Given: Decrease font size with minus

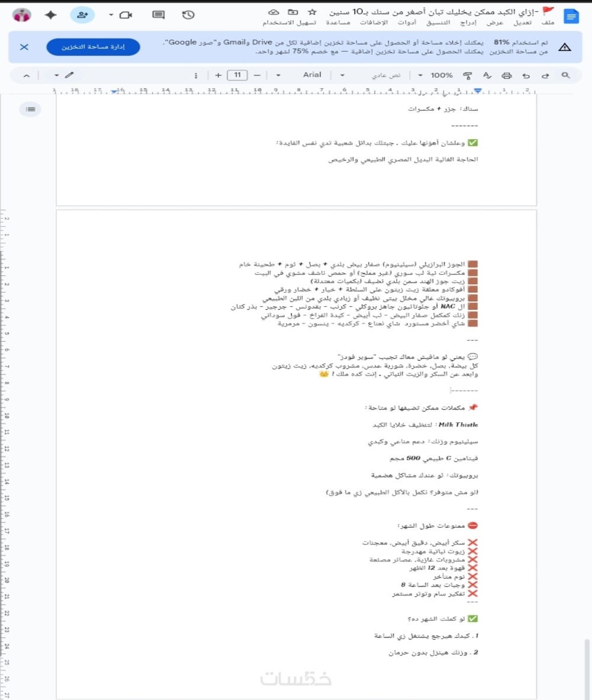Looking at the screenshot, I should [257, 75].
